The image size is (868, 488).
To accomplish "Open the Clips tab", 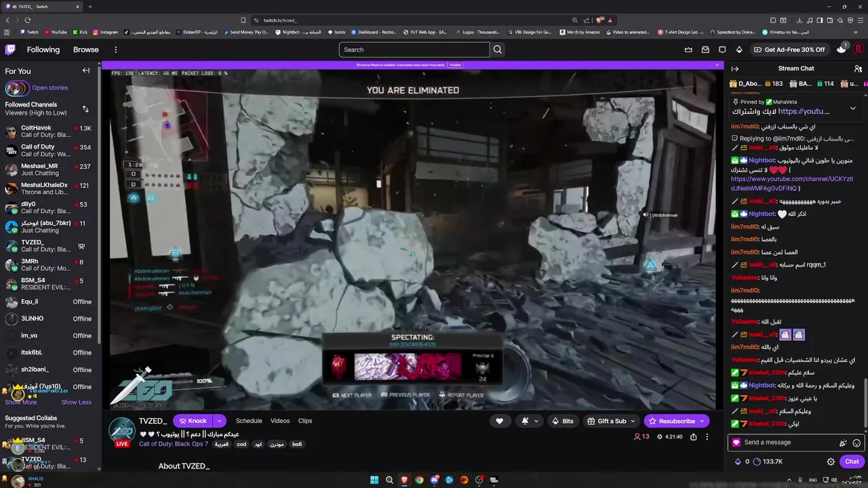I will coord(305,421).
